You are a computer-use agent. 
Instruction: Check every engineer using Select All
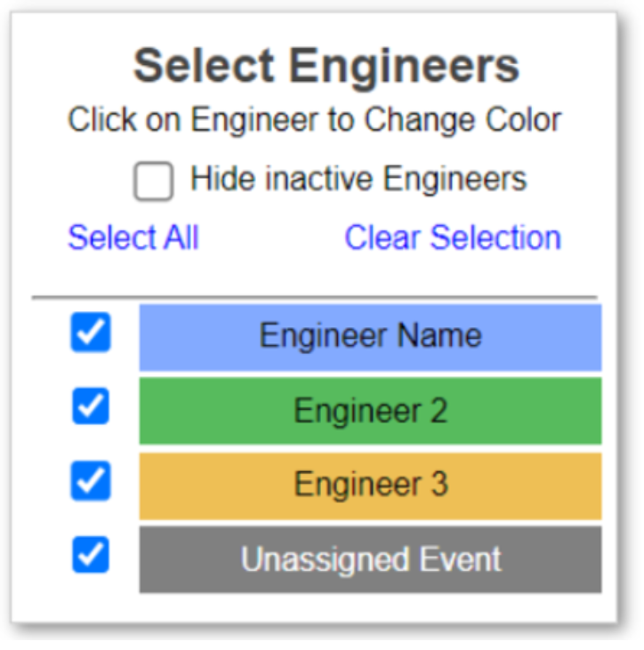pyautogui.click(x=133, y=238)
